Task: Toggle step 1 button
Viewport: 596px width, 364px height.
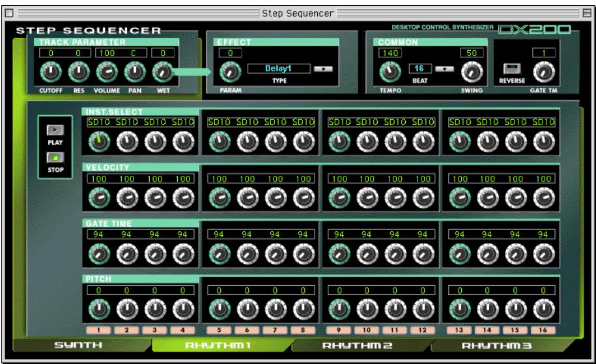Action: [x=98, y=330]
